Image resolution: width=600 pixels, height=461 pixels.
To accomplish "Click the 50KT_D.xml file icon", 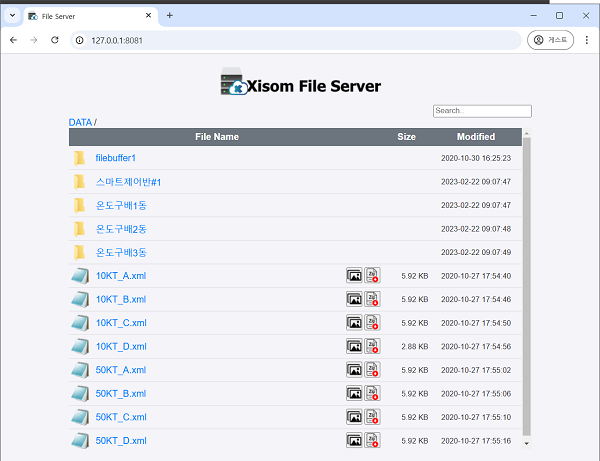I will (x=80, y=441).
